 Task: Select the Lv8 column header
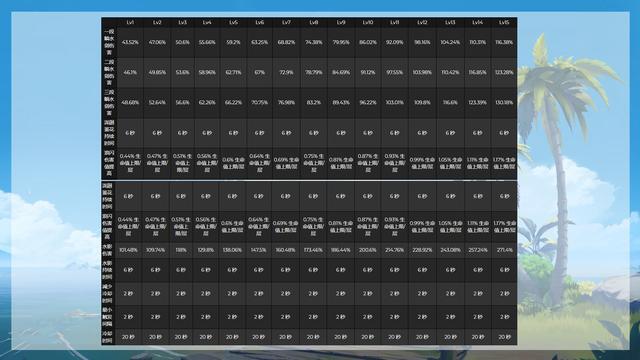[x=313, y=22]
